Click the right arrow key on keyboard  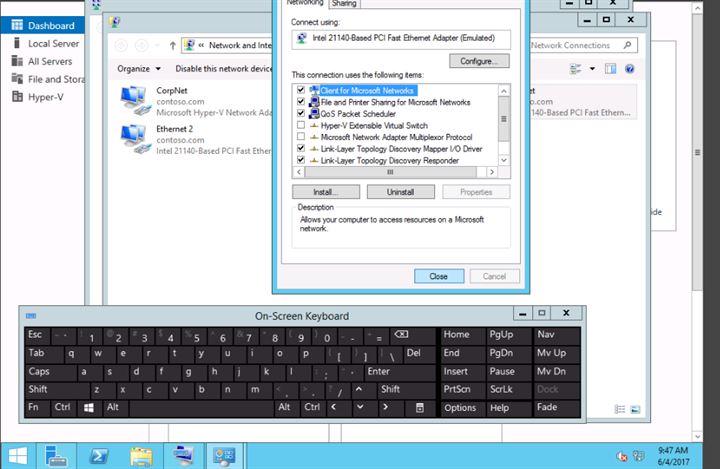pyautogui.click(x=385, y=407)
